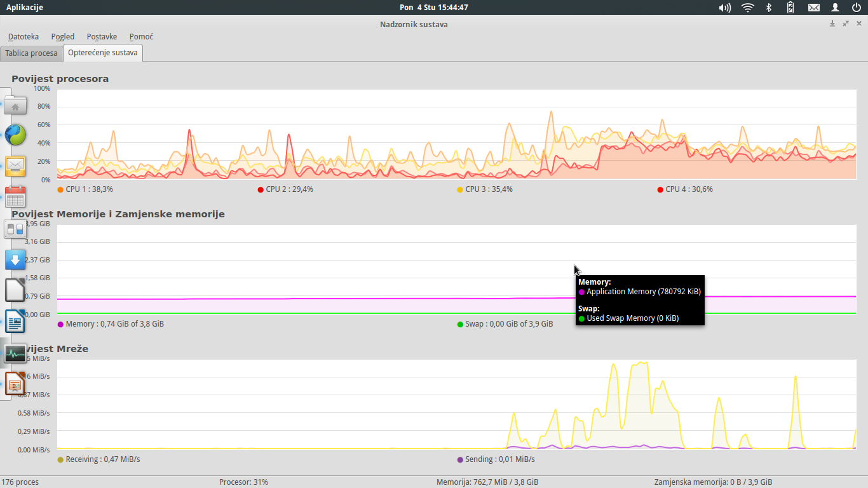Switch to the Tablica procesa tab
The image size is (868, 488).
pyautogui.click(x=31, y=53)
